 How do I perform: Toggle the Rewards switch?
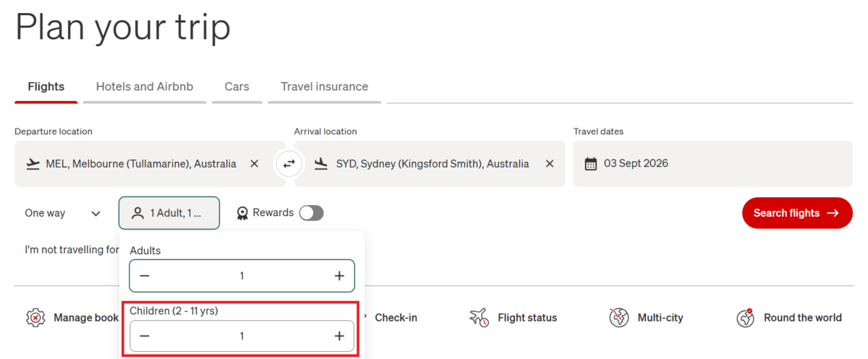point(312,213)
